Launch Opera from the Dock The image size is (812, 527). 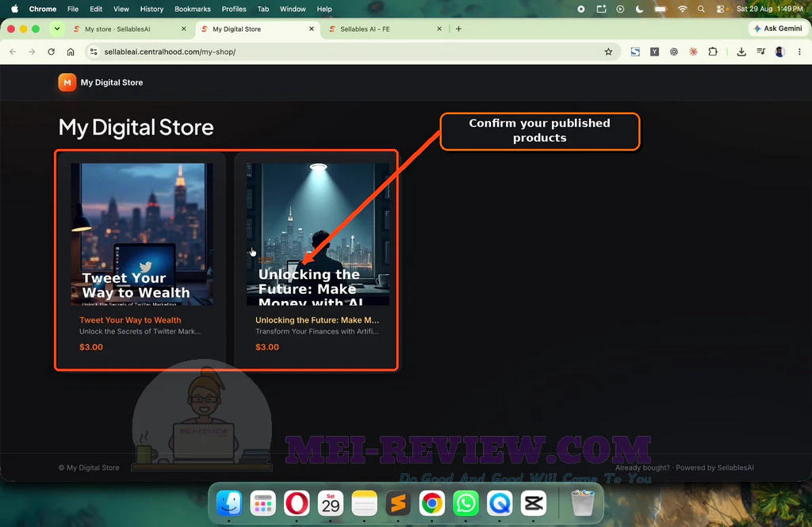point(297,503)
